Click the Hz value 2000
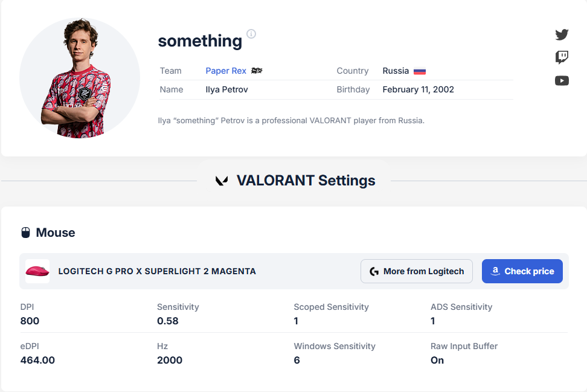The width and height of the screenshot is (587, 392). [x=170, y=360]
